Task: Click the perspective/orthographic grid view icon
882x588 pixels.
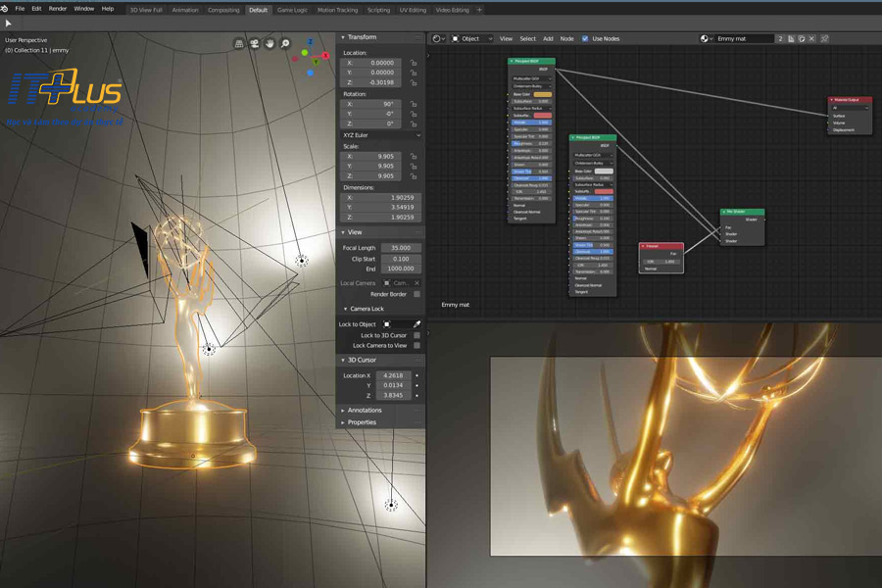Action: pos(238,43)
